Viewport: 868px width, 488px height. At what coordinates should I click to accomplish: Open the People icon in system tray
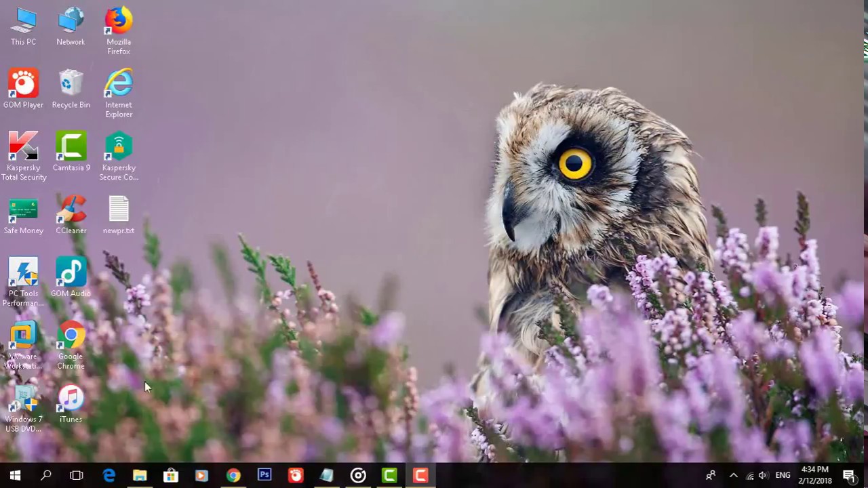tap(711, 476)
